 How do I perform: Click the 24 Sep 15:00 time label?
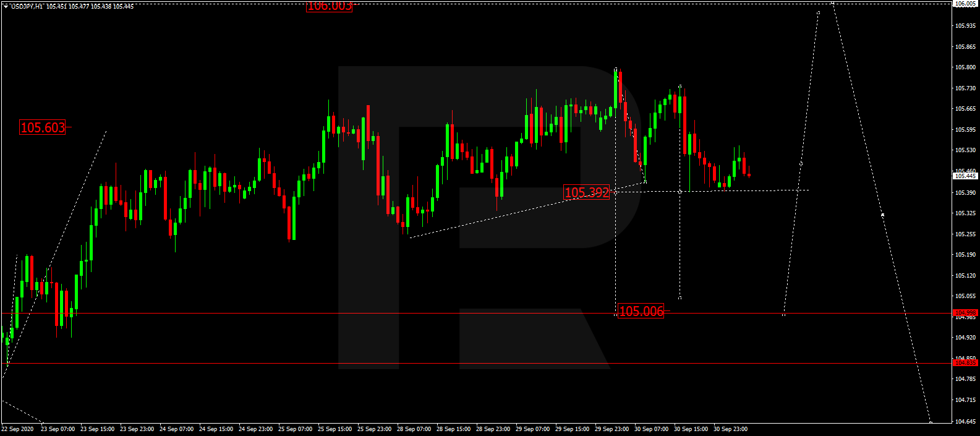[x=216, y=429]
